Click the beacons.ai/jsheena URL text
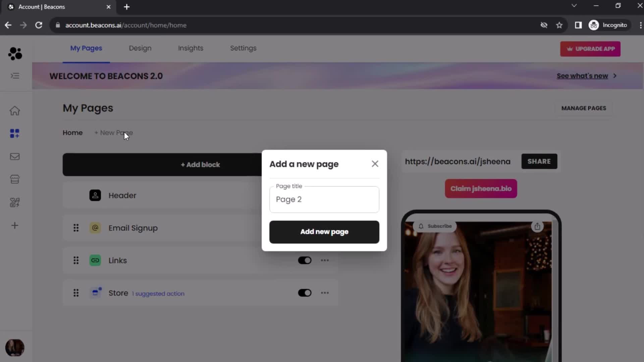The image size is (644, 362). click(x=458, y=162)
